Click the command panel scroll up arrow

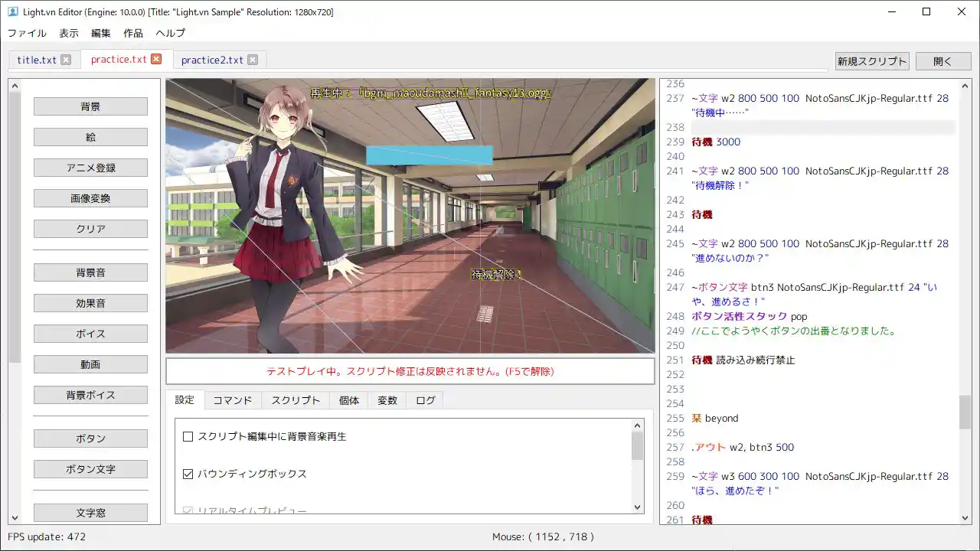pyautogui.click(x=15, y=86)
